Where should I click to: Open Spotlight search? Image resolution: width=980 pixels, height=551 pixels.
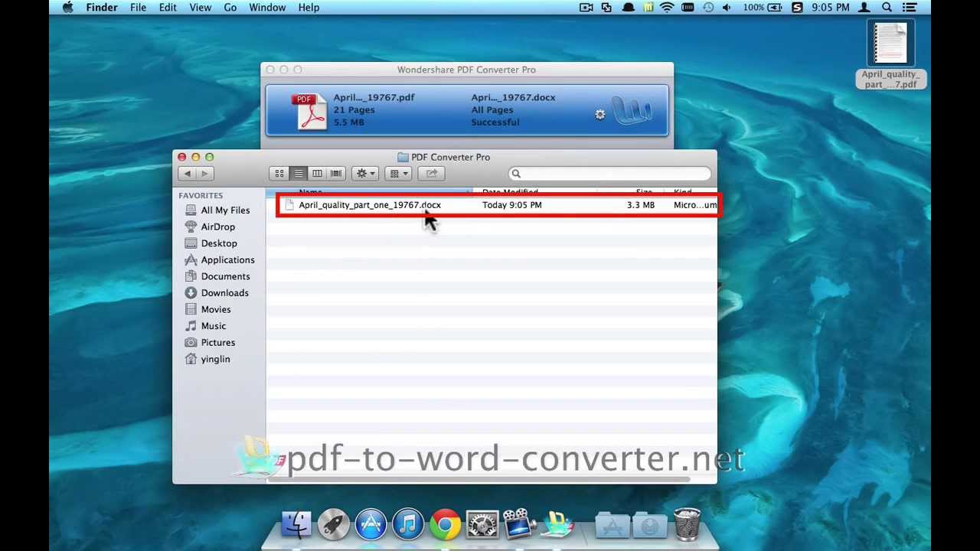pyautogui.click(x=887, y=8)
